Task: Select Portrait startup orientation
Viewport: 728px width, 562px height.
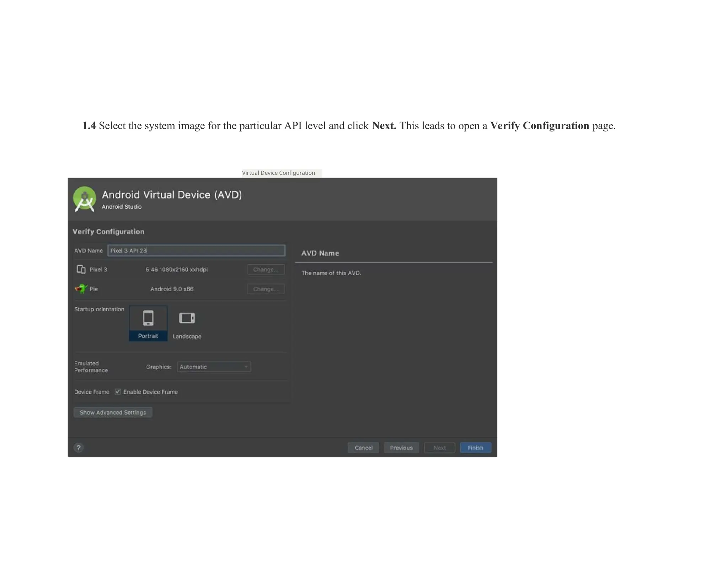Action: (148, 323)
